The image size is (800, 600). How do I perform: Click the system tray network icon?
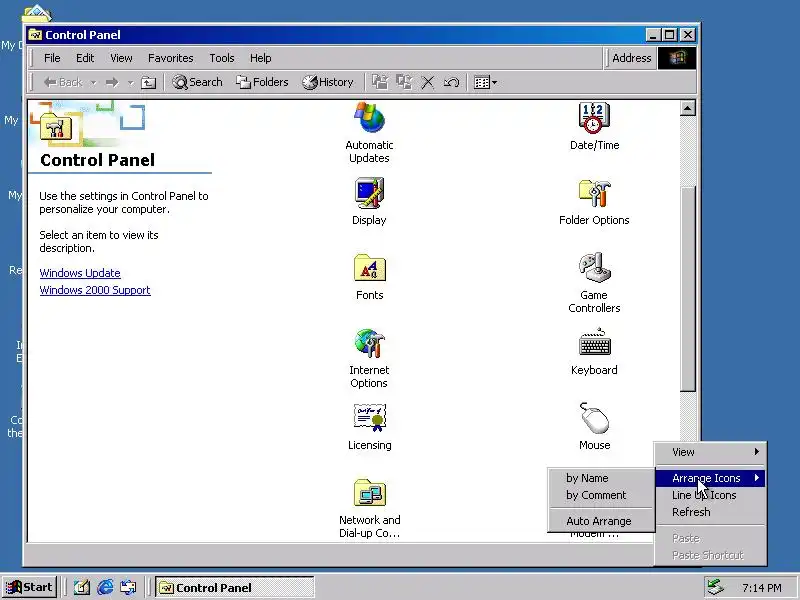[x=715, y=587]
